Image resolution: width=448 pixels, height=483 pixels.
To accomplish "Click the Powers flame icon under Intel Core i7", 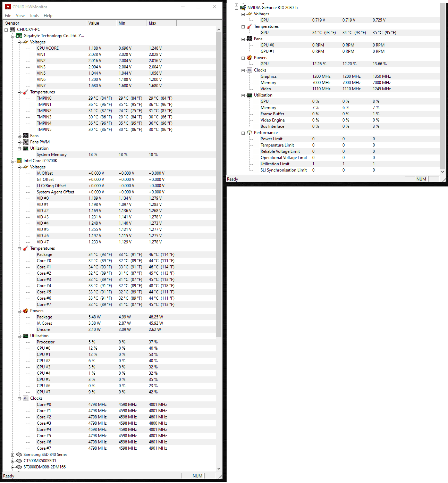I will [x=26, y=311].
